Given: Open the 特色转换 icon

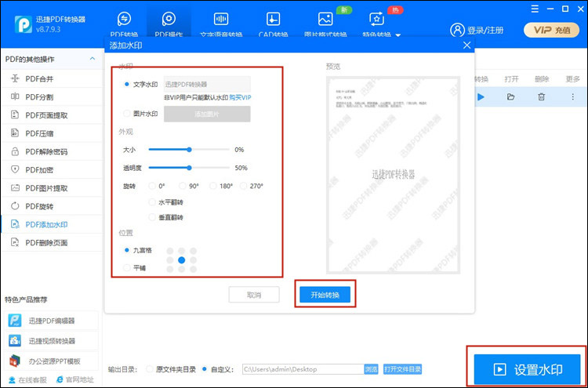Looking at the screenshot, I should click(376, 19).
